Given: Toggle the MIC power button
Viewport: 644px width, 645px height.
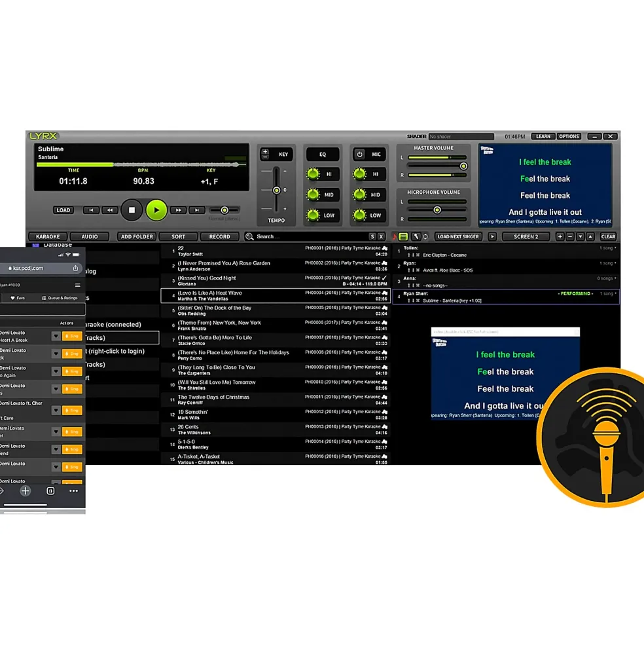Looking at the screenshot, I should pyautogui.click(x=360, y=155).
